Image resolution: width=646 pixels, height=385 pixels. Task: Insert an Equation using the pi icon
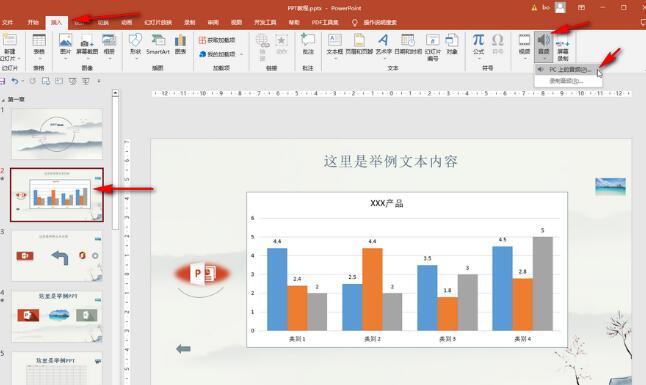478,40
